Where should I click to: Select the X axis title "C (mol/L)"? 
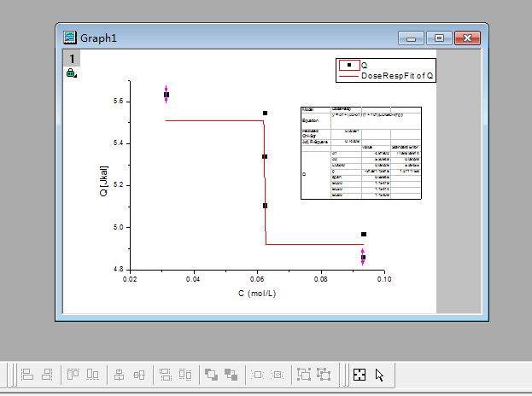[257, 294]
